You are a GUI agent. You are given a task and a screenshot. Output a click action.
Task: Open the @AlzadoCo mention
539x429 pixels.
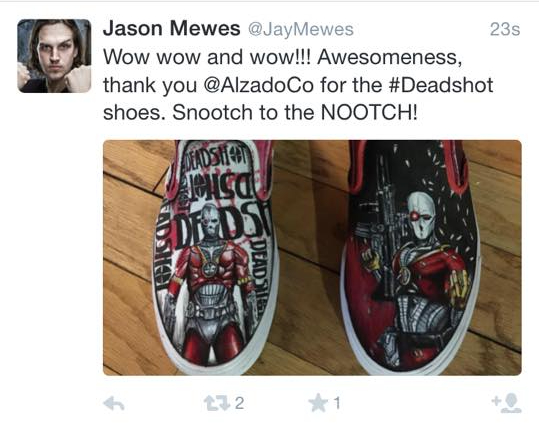pyautogui.click(x=259, y=85)
